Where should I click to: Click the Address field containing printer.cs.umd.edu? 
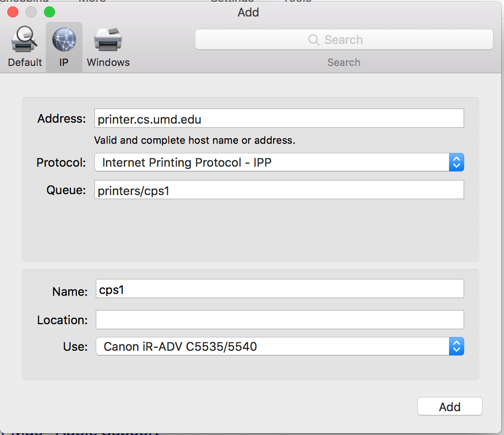click(279, 118)
